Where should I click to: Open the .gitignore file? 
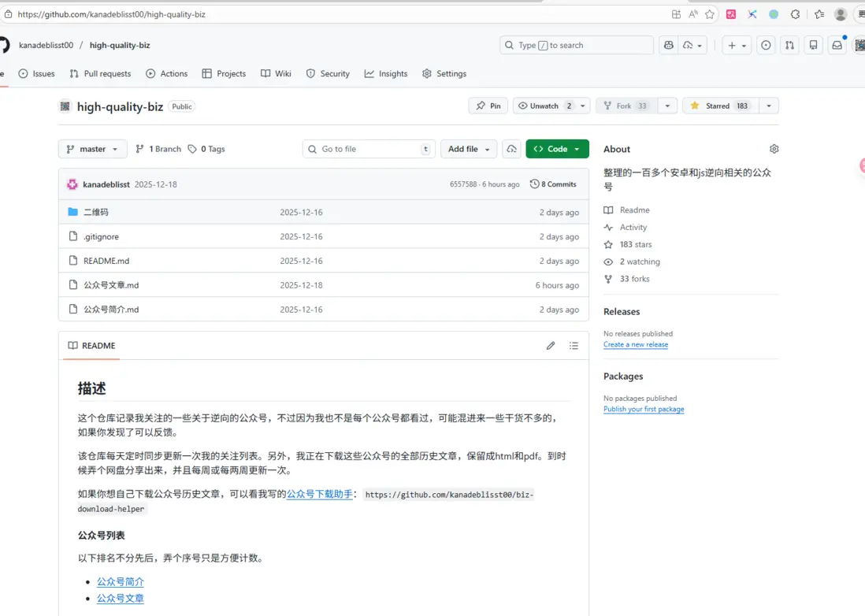click(x=101, y=236)
